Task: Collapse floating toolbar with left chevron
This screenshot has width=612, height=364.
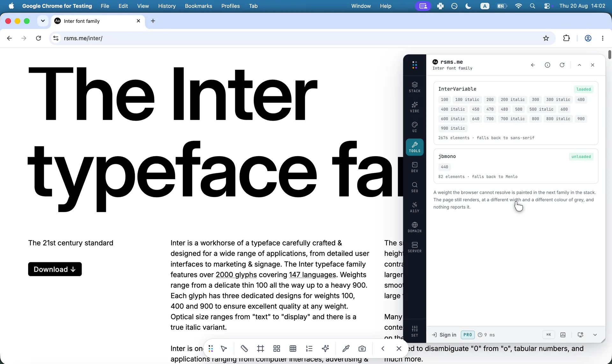Action: pyautogui.click(x=383, y=348)
